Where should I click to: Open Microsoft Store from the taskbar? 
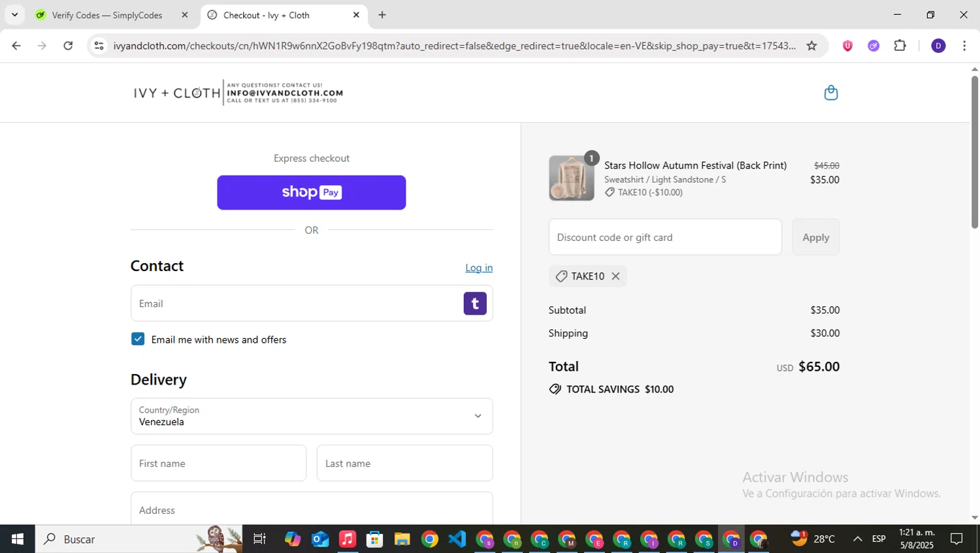click(374, 539)
